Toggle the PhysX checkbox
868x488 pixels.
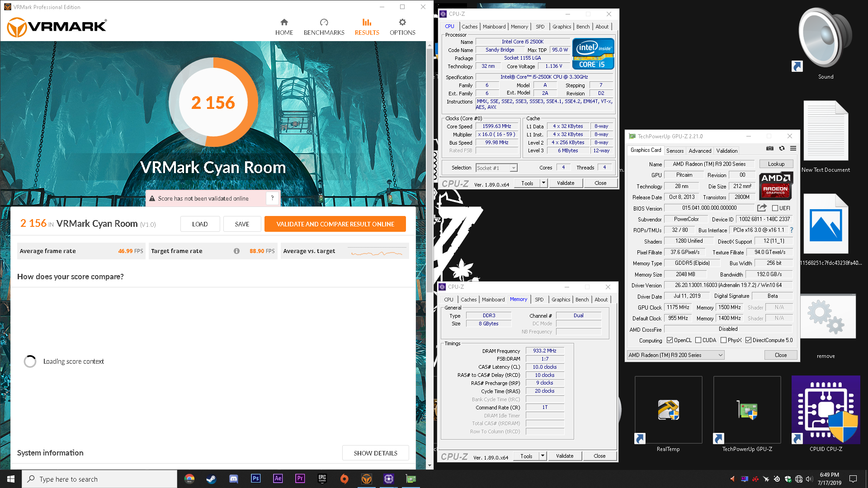coord(723,340)
